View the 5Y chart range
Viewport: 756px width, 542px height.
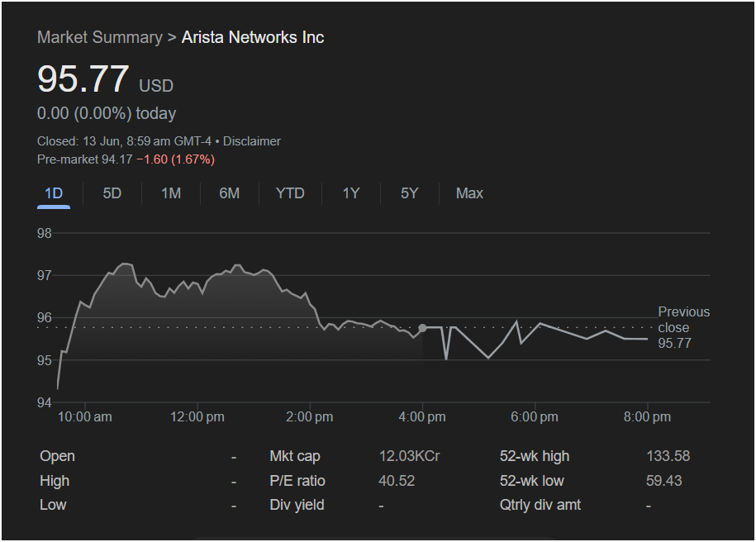click(409, 194)
